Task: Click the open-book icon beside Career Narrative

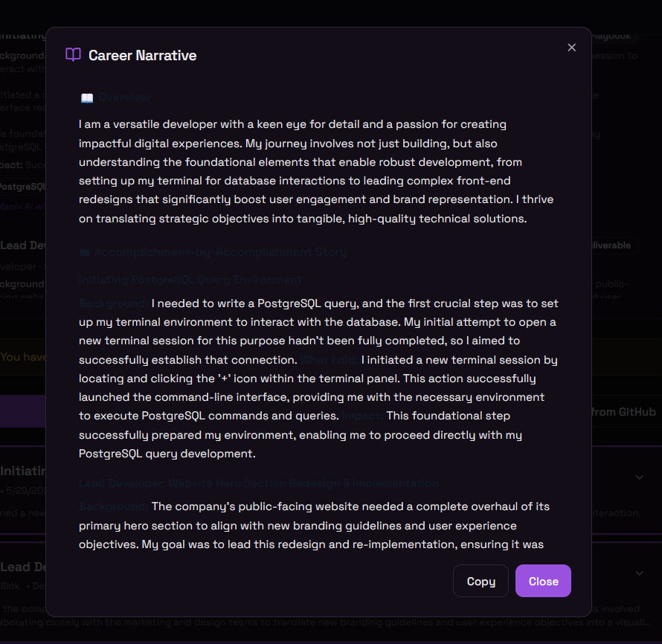Action: tap(73, 55)
